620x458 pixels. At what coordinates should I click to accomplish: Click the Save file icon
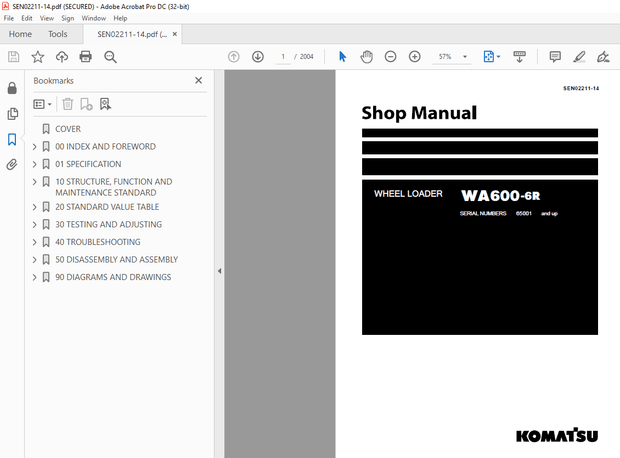click(13, 57)
